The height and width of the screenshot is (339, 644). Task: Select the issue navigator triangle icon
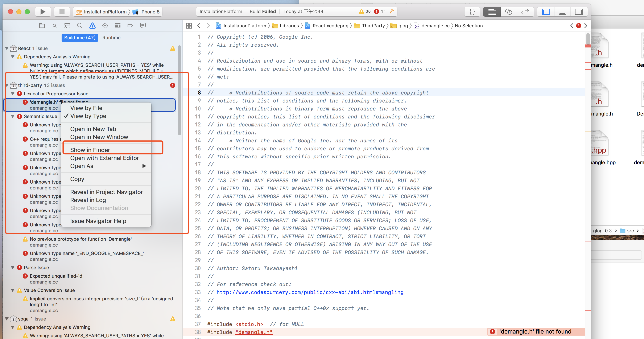(92, 25)
